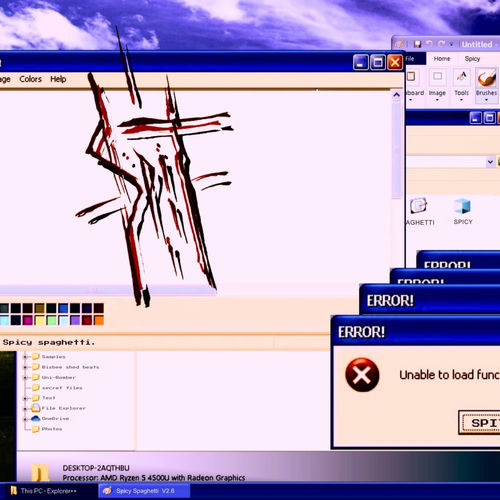This screenshot has width=500, height=500.
Task: Click the front ERROR! dialog title bar
Action: [x=416, y=332]
